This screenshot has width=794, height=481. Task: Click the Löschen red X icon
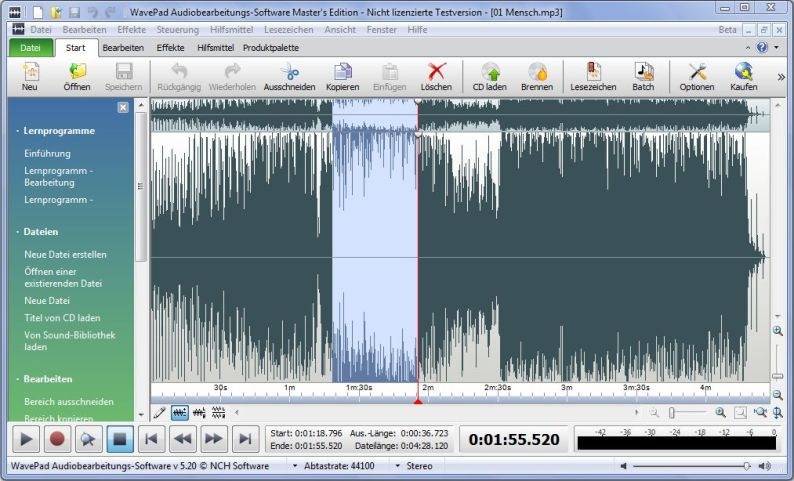coord(436,72)
